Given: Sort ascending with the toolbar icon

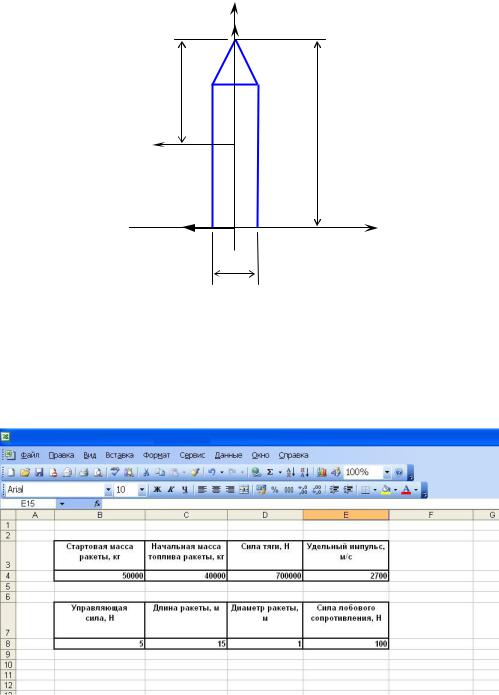Looking at the screenshot, I should [x=290, y=472].
